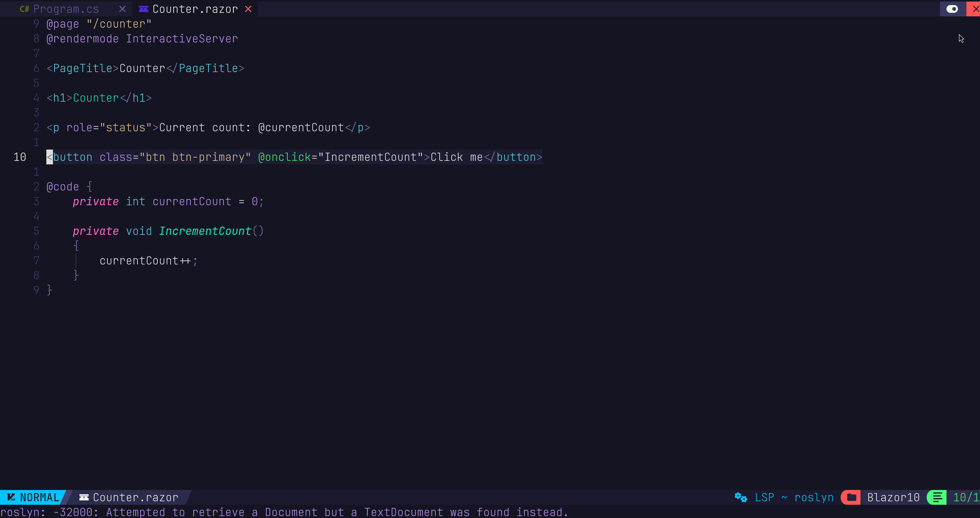
Task: Click the Vim logo icon next to NORMAL
Action: [11, 497]
